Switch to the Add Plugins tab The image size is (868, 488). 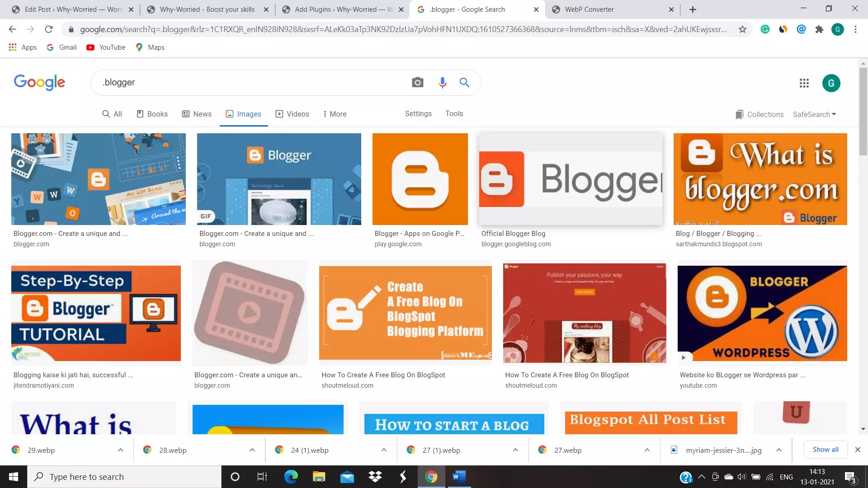coord(343,9)
